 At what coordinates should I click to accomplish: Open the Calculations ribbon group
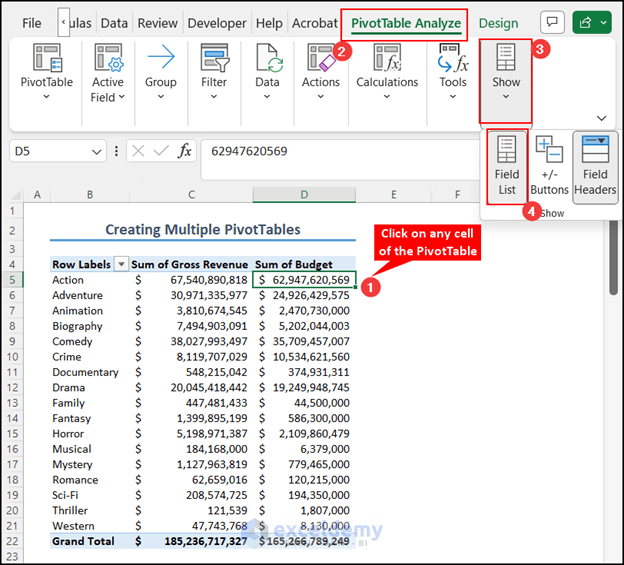387,72
